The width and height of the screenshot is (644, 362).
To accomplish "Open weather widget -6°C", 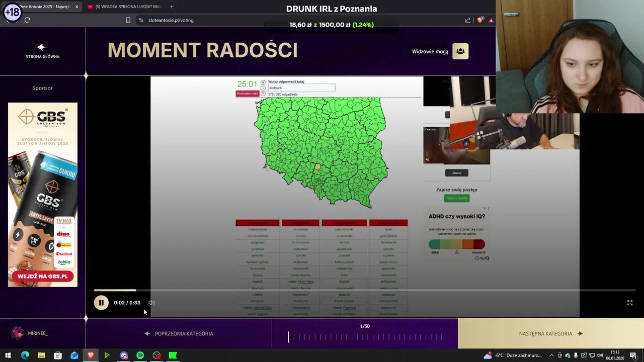I will (512, 355).
